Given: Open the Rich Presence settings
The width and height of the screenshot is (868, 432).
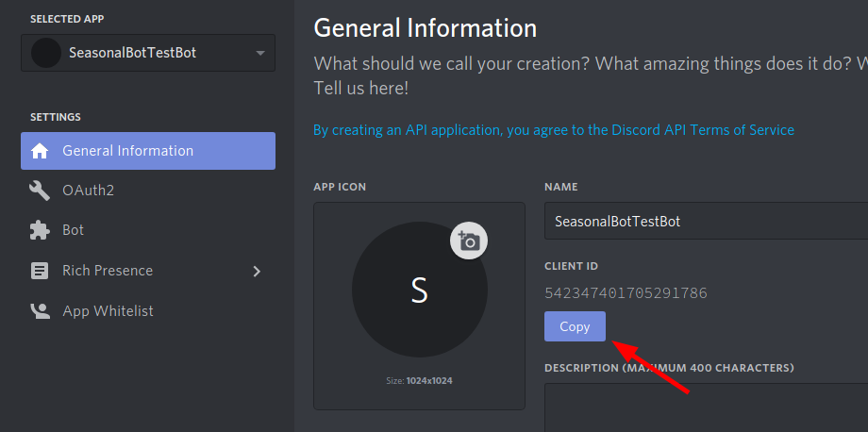Looking at the screenshot, I should pos(148,271).
